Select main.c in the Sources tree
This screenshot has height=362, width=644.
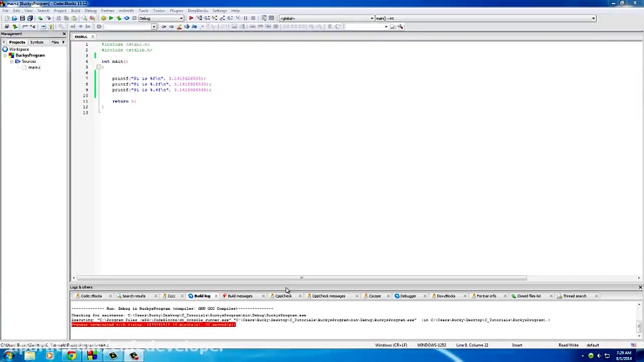[x=34, y=67]
